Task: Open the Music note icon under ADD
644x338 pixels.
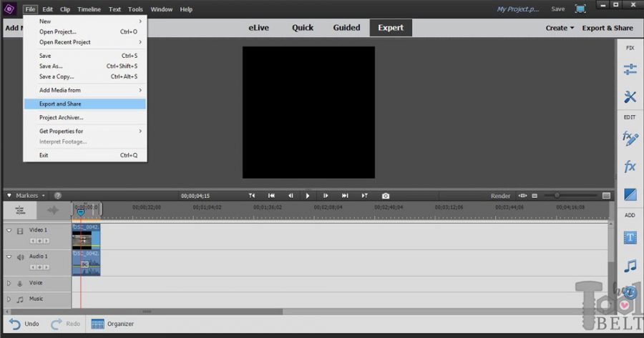Action: click(x=630, y=266)
